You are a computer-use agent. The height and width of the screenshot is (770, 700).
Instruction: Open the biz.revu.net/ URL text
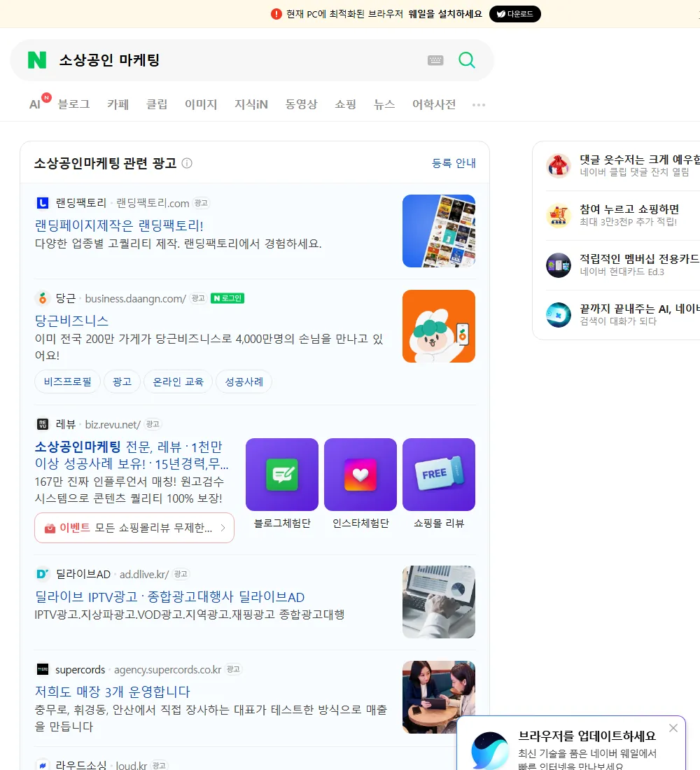[113, 424]
